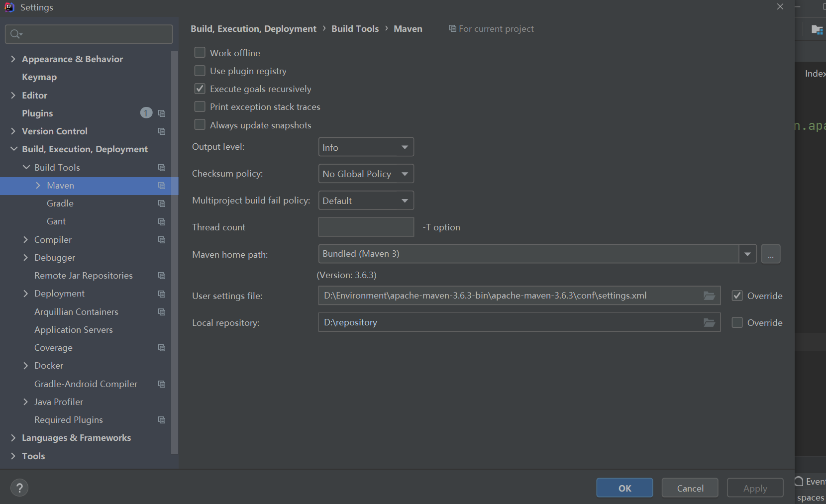The image size is (826, 504).
Task: Expand the Editor section
Action: click(x=13, y=95)
